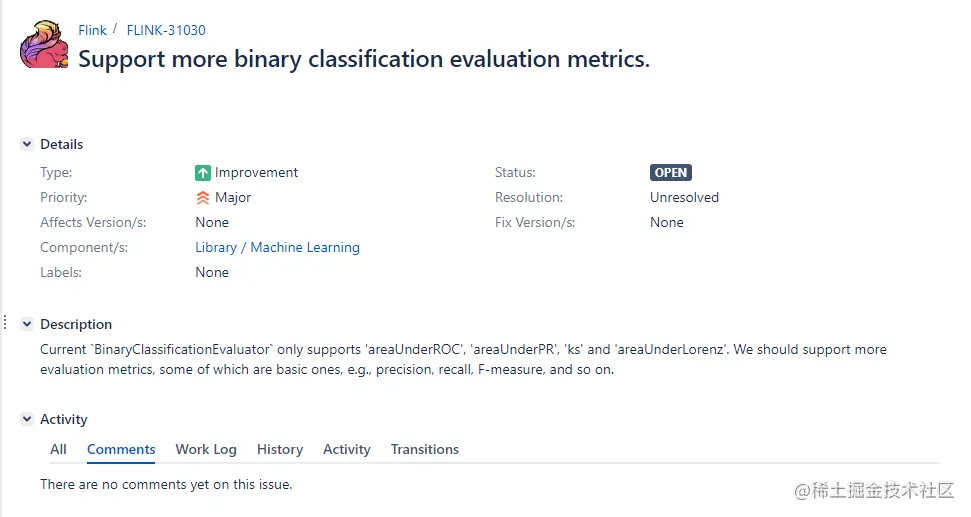Click the green Improvement type icon

203,172
